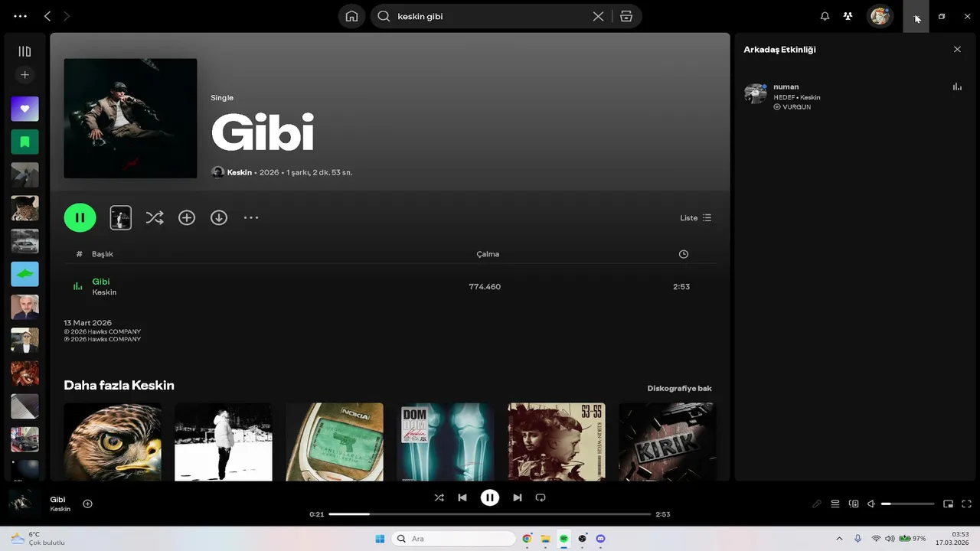Open VURGUN album link in friend activity
The width and height of the screenshot is (980, 551).
(x=796, y=107)
